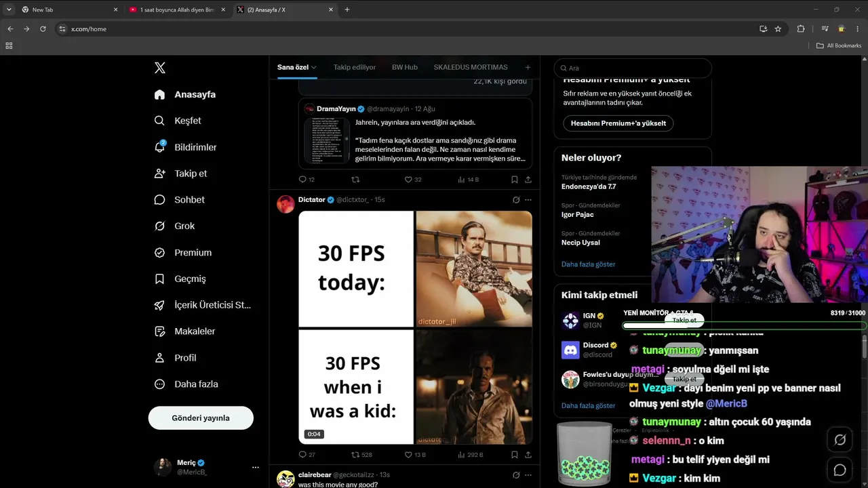Open the floating Grok button at bottom right

(840, 440)
